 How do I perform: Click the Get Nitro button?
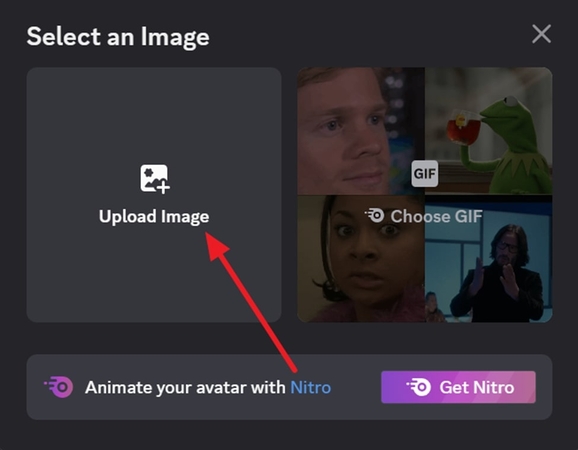[x=458, y=387]
